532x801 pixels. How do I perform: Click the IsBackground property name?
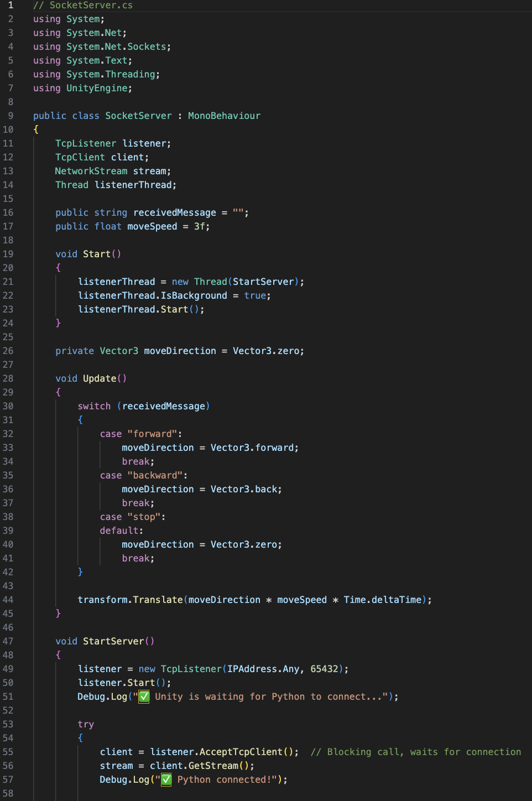click(x=194, y=295)
